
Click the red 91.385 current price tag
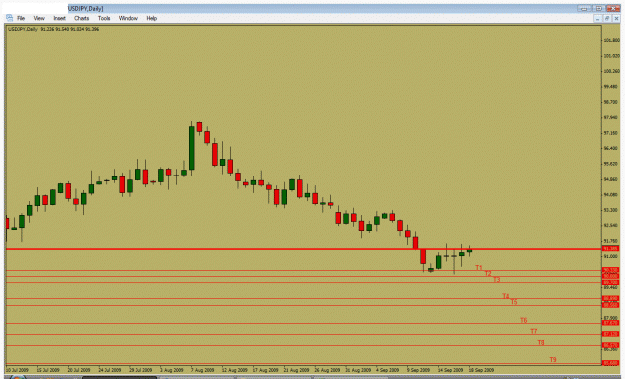tap(610, 249)
